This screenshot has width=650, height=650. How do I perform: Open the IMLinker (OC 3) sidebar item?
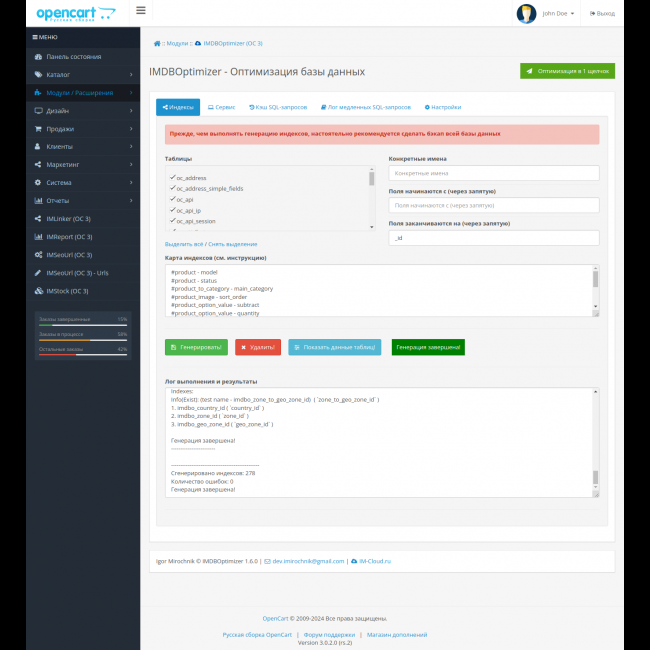coord(68,219)
